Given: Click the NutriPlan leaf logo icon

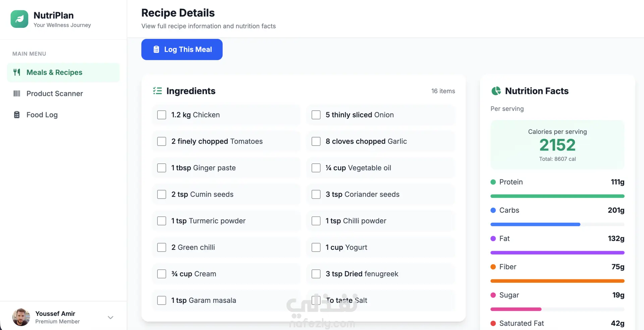Looking at the screenshot, I should (19, 19).
